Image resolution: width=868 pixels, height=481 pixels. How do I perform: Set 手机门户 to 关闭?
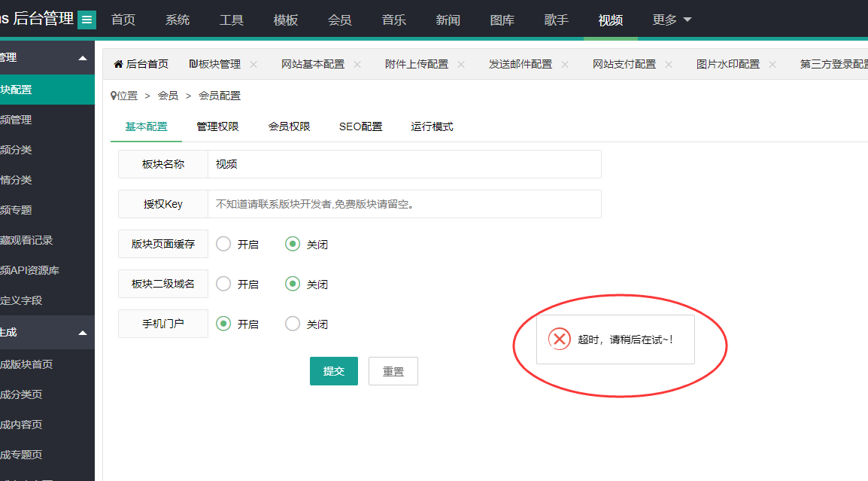[293, 324]
